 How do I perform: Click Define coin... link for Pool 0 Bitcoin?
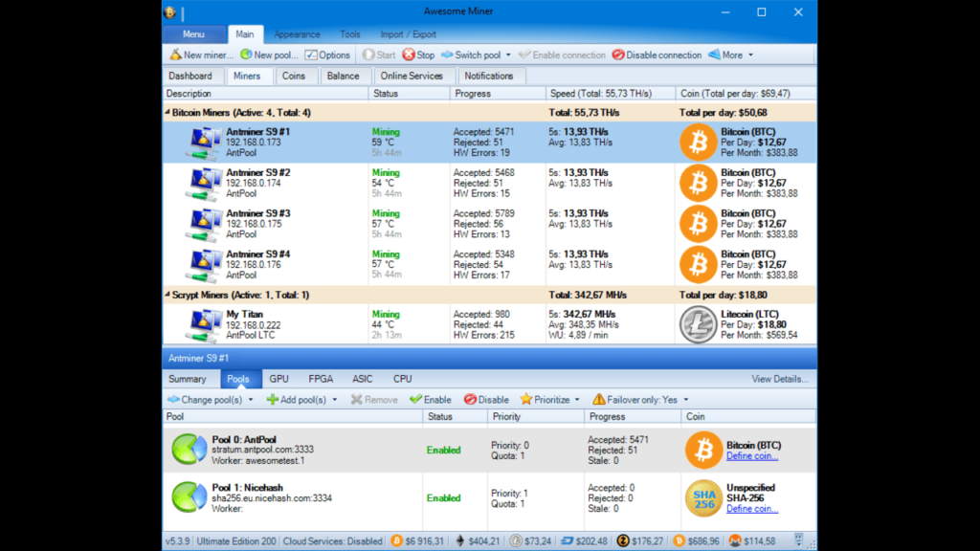[x=752, y=456]
